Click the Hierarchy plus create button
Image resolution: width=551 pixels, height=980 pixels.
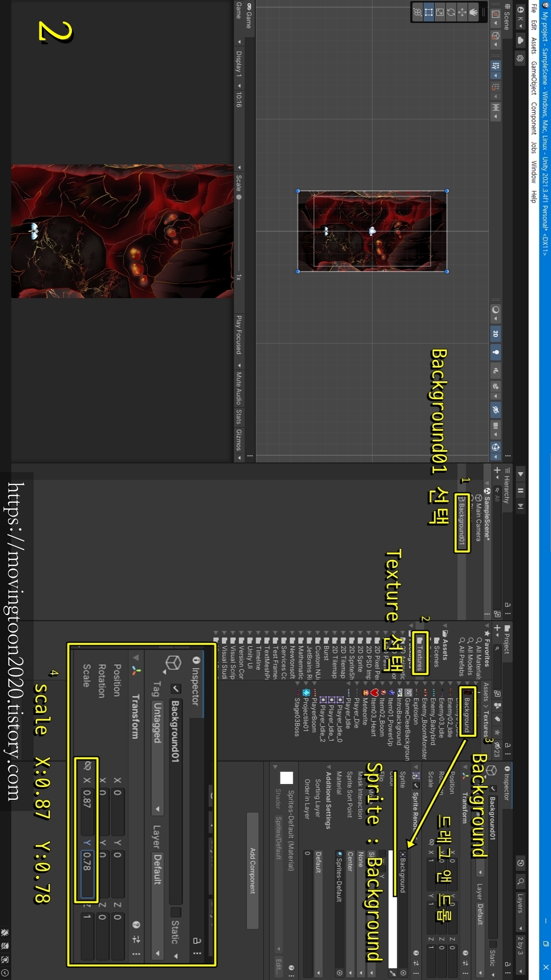point(497,472)
